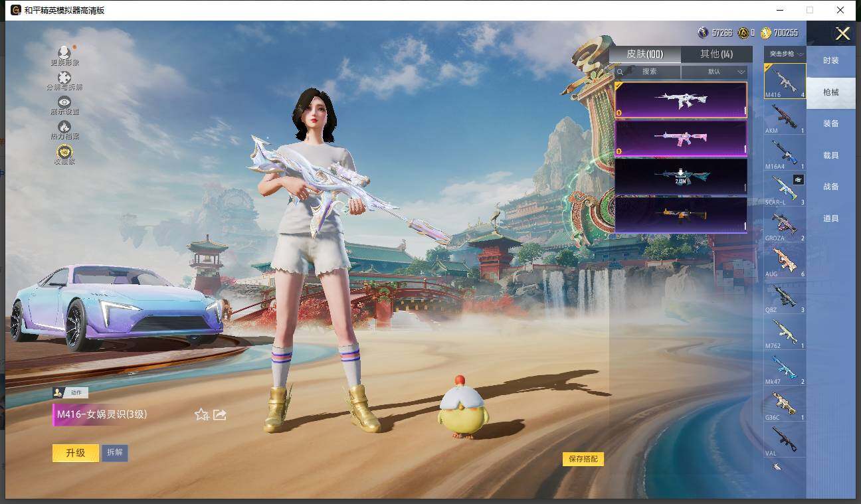Click the 保存搭配 save loadout button
The height and width of the screenshot is (504, 861).
coord(583,458)
